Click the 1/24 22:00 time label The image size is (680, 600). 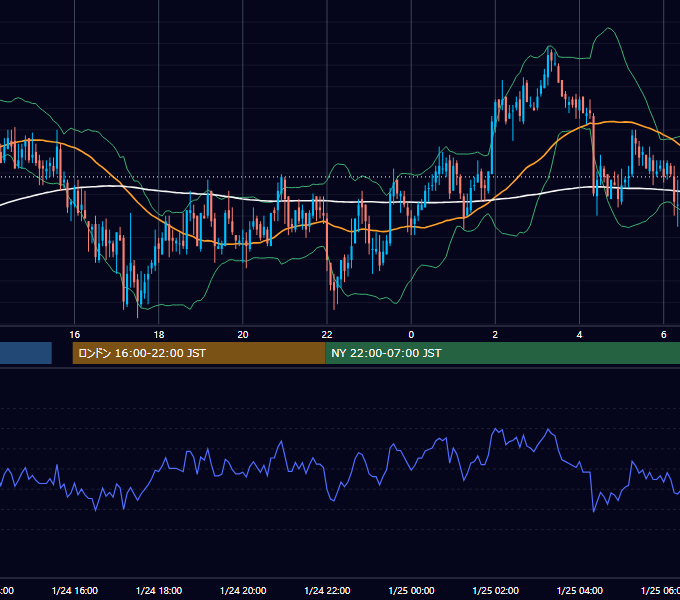[327, 590]
